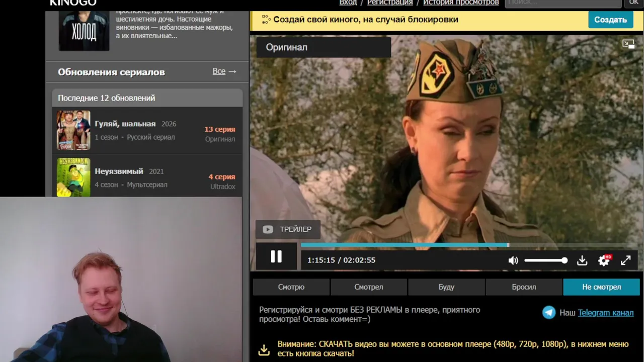Click the 4 серия episode label

[222, 176]
